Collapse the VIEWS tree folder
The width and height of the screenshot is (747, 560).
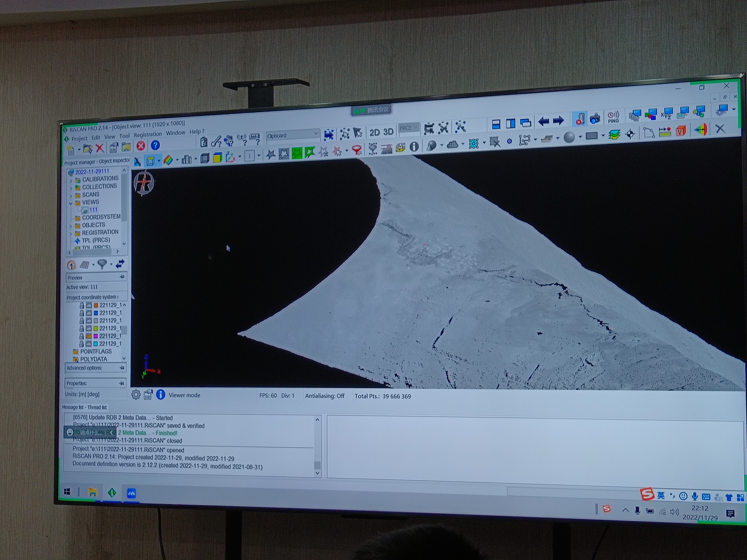(x=71, y=203)
